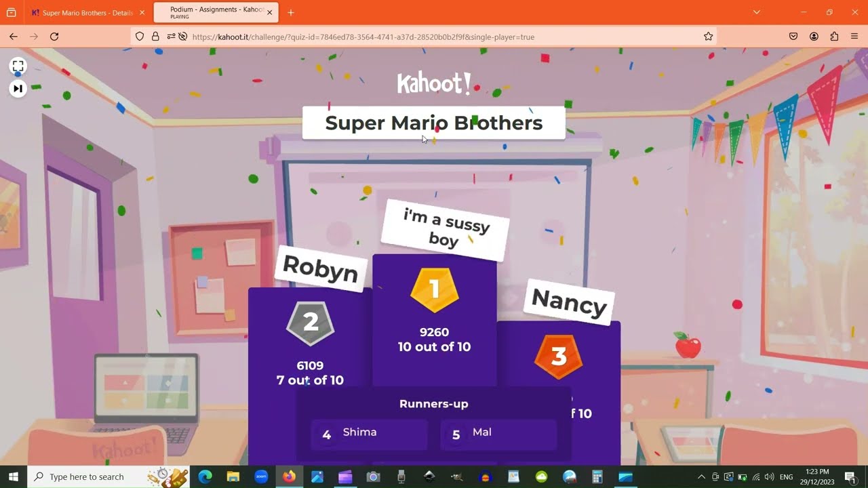The image size is (868, 488).
Task: Click the Kahoot! logo
Action: (434, 83)
